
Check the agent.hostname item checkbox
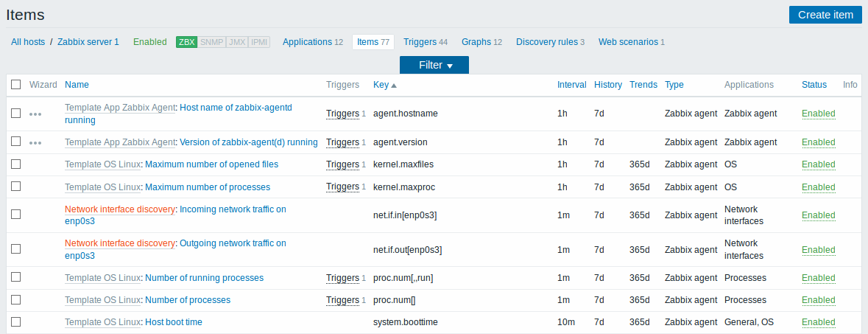point(16,114)
